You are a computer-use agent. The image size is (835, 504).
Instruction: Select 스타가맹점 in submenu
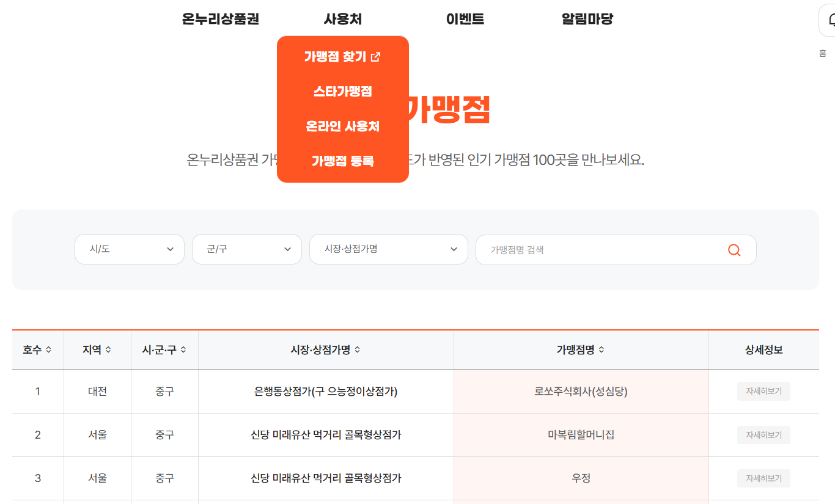pyautogui.click(x=343, y=92)
